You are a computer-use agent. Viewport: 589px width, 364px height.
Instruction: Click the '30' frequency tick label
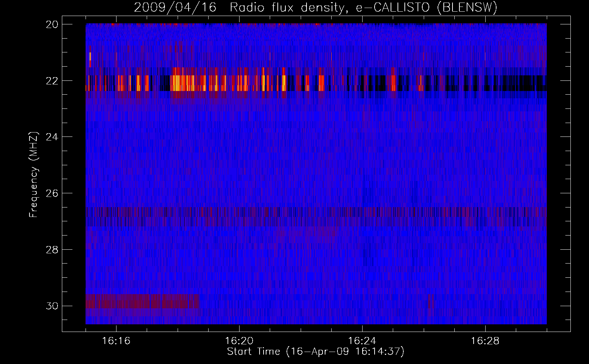pos(52,306)
